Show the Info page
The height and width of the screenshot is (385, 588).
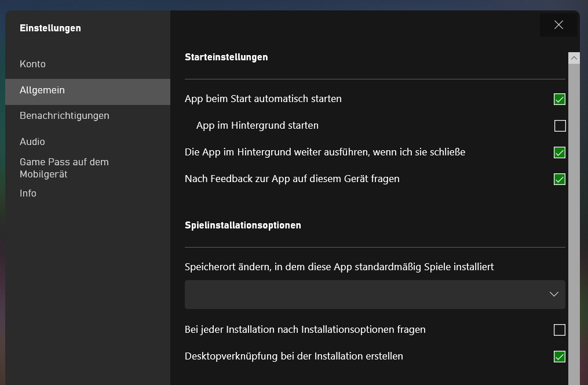pyautogui.click(x=28, y=194)
